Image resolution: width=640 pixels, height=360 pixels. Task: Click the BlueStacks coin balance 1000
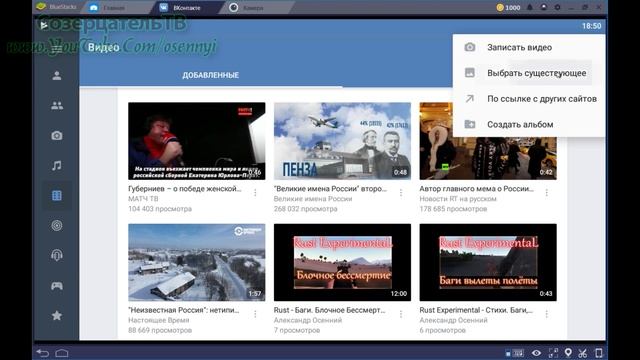pos(508,7)
